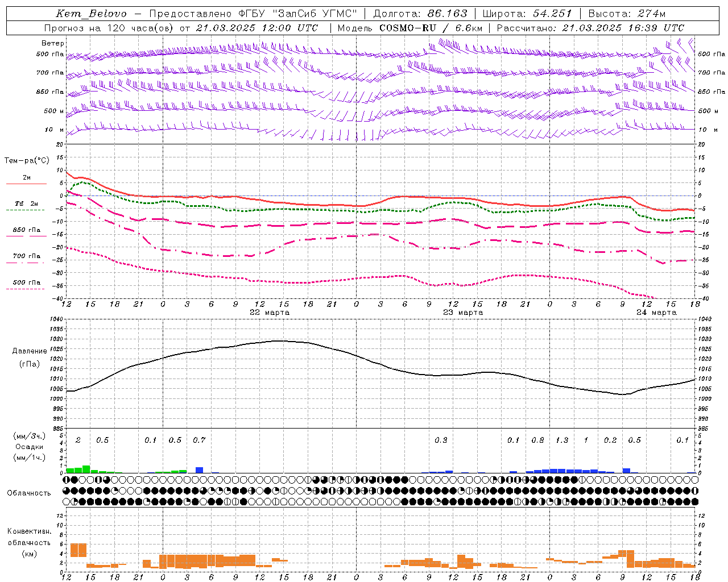
Task: Click the 'Осадки' precipitation label
Action: (28, 447)
